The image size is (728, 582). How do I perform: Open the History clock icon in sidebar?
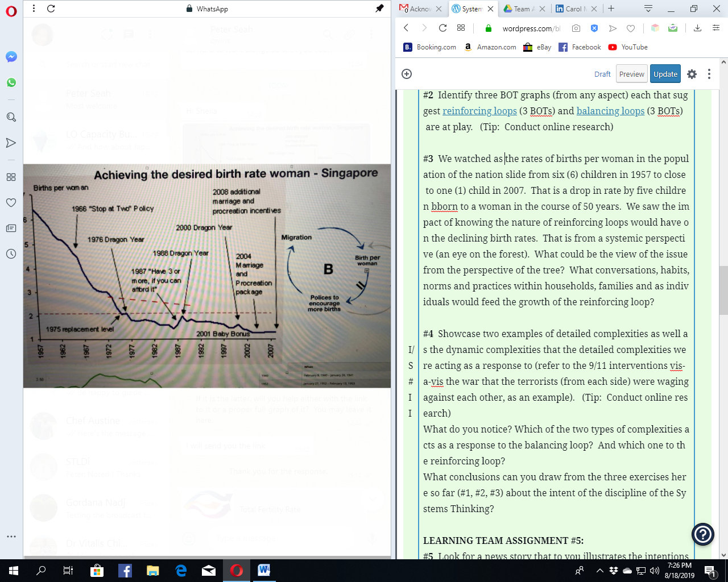[x=11, y=253]
